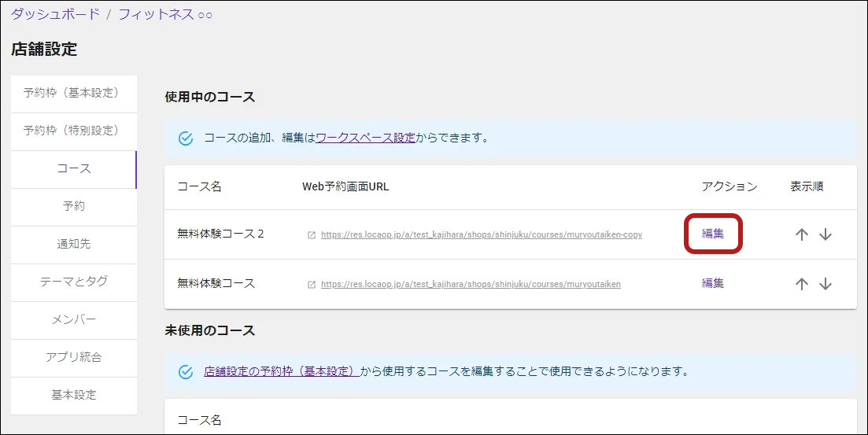Click コース名 header in 使用中 table

[x=199, y=187]
